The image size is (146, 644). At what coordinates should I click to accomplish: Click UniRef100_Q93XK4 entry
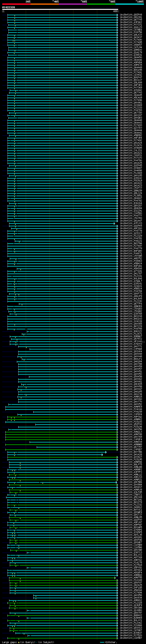[x=131, y=351]
